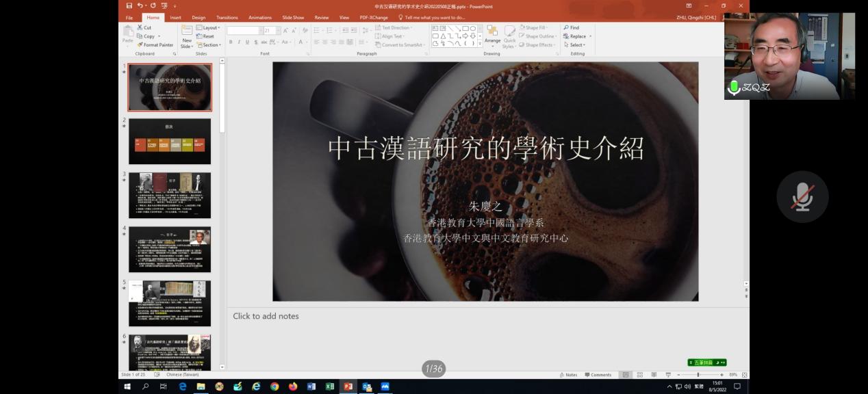Toggle the Notes pane in status bar
The width and height of the screenshot is (868, 394).
568,375
